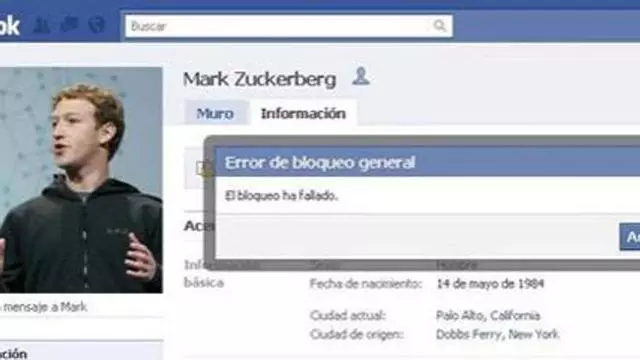Confirm the error dialog with the blue button

click(x=630, y=237)
